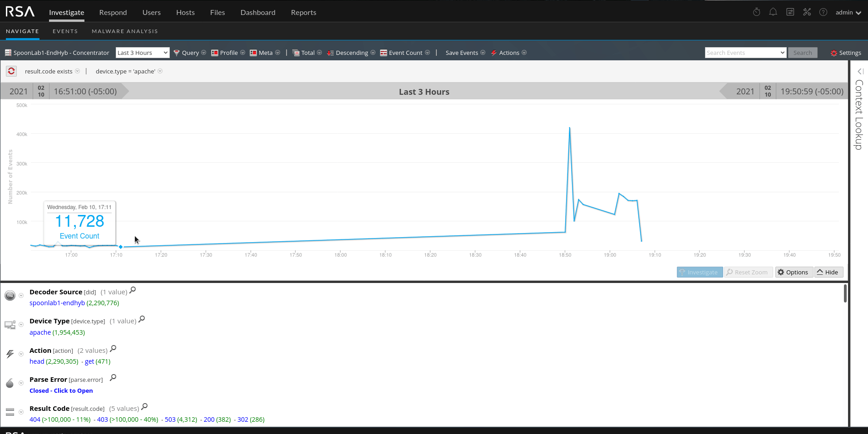Switch to the Events subtab
Image resolution: width=868 pixels, height=434 pixels.
coord(65,31)
